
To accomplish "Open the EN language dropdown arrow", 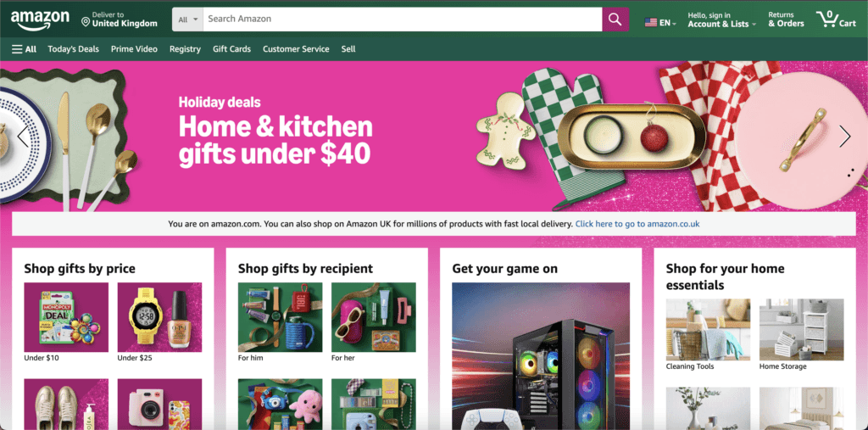I will (x=674, y=24).
